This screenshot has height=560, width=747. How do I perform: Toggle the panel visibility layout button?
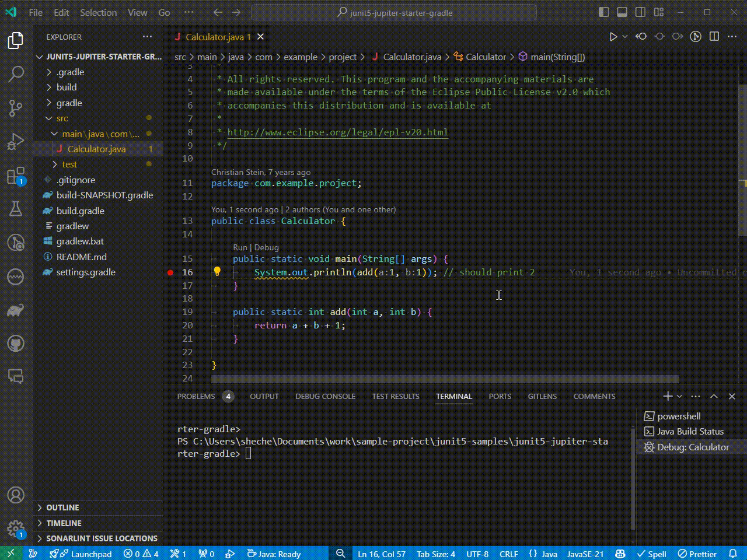[x=622, y=12]
